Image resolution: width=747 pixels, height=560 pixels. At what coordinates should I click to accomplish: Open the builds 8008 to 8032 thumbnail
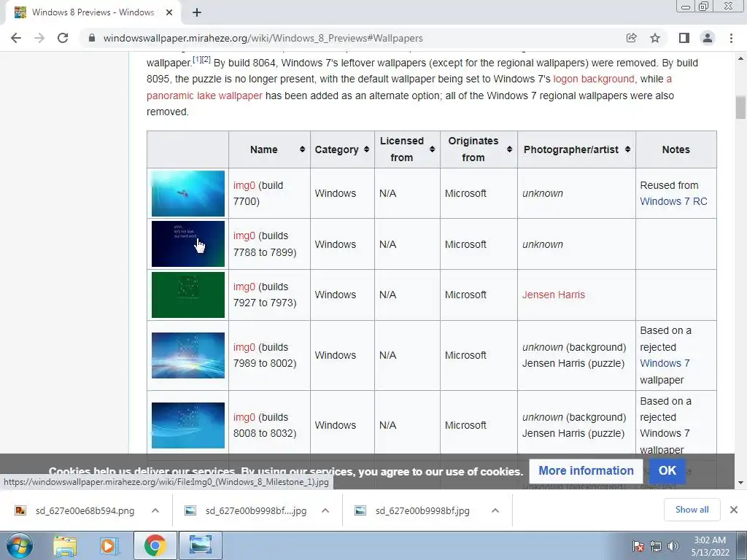[188, 425]
